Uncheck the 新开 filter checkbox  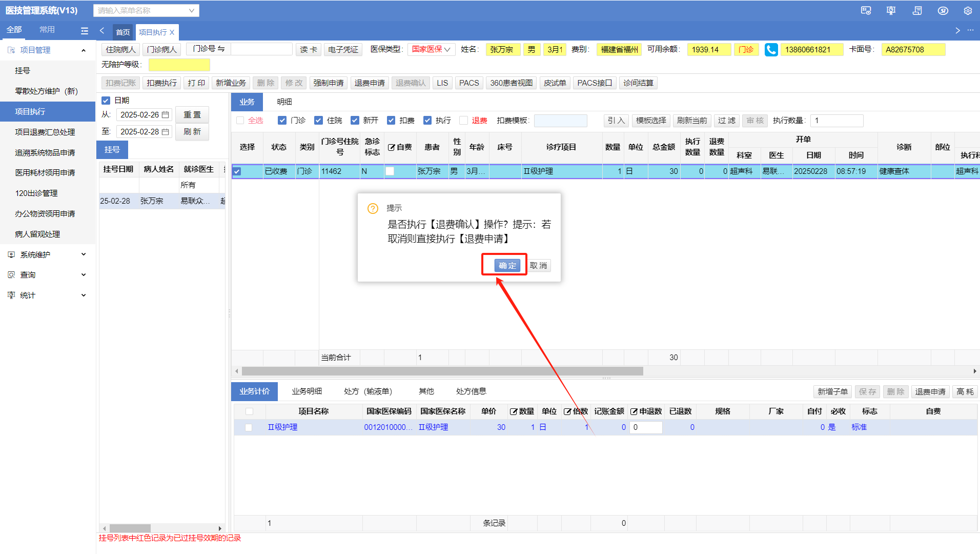point(355,121)
